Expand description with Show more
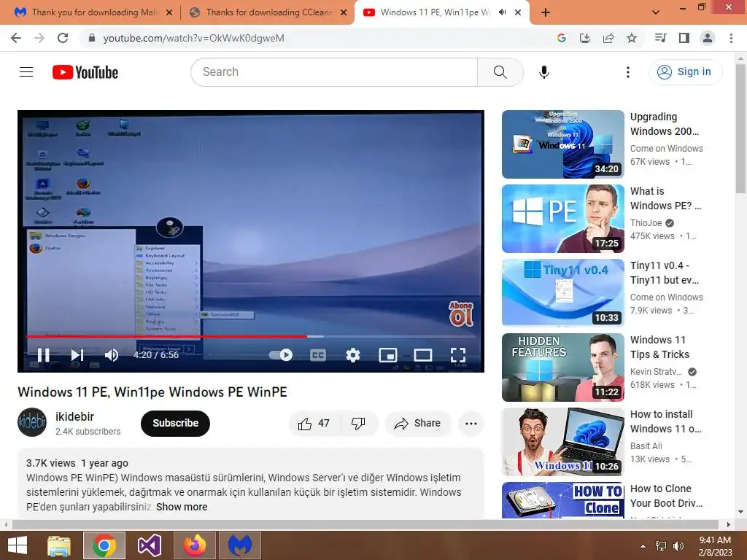The width and height of the screenshot is (747, 560). [x=182, y=507]
